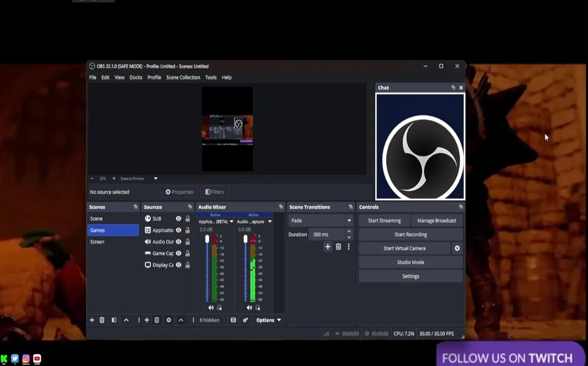Toggle monitoring on Audio capture channel
The height and width of the screenshot is (366, 588).
point(258,308)
